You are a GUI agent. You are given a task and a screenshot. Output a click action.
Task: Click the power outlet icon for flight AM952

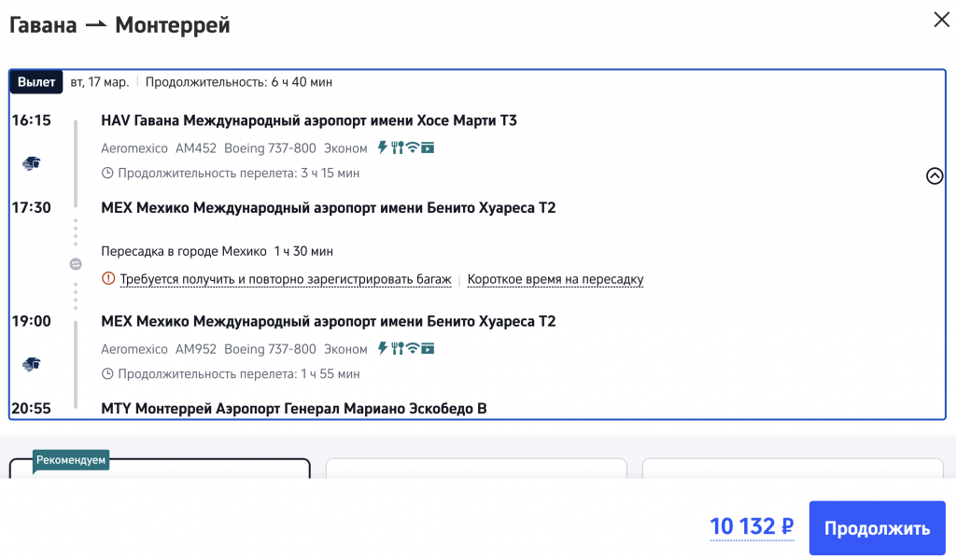[x=382, y=349]
